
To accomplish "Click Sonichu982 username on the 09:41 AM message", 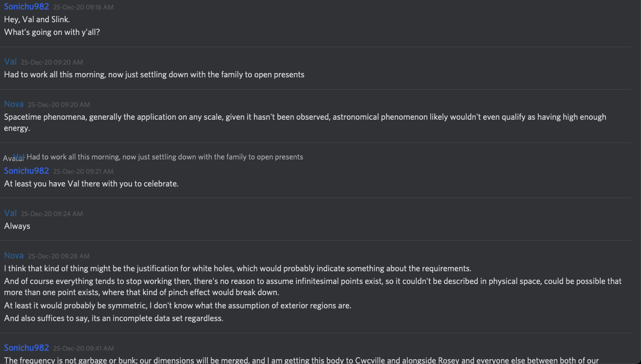I will tap(27, 348).
